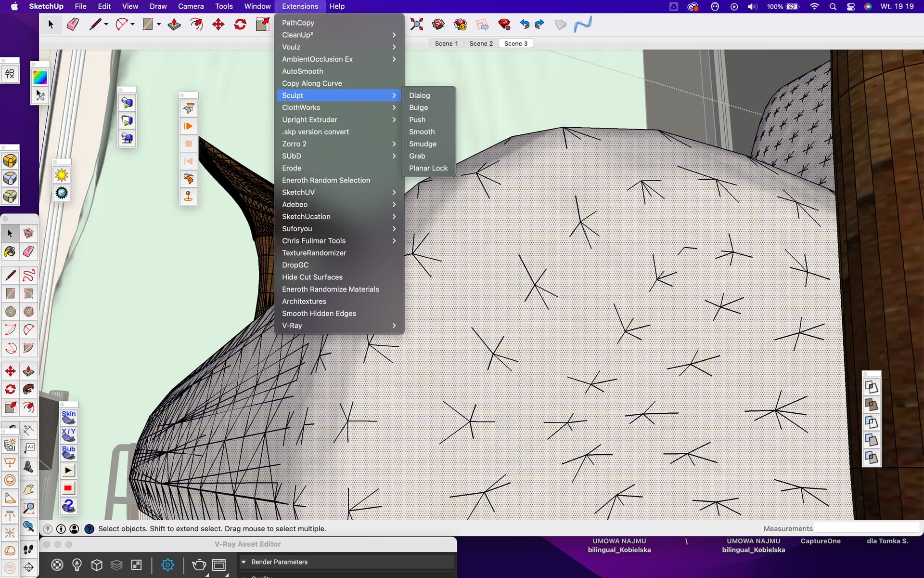Viewport: 924px width, 578px height.
Task: Select the Walk tool (footprints icon)
Action: (29, 550)
